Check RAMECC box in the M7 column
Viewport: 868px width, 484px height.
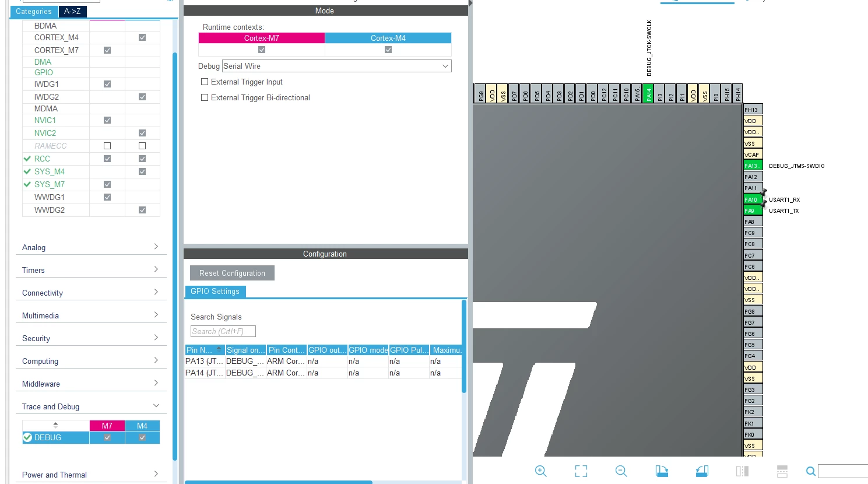click(x=107, y=146)
